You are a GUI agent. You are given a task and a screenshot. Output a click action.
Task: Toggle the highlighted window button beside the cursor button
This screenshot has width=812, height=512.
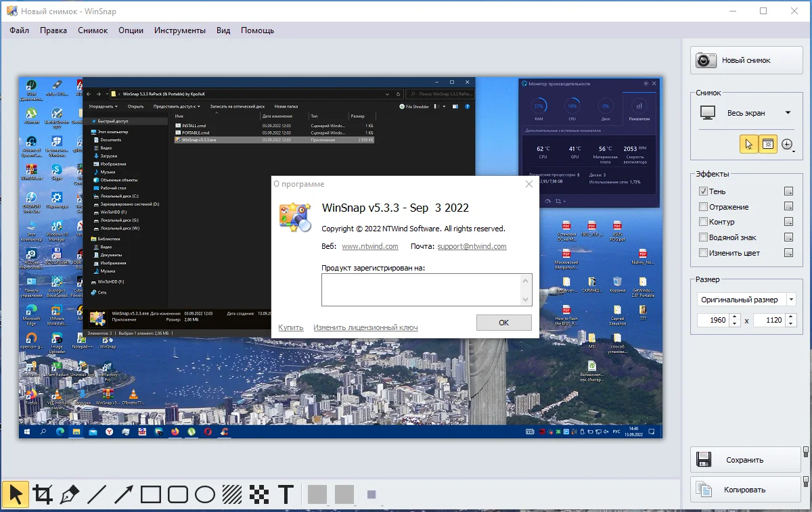(767, 143)
